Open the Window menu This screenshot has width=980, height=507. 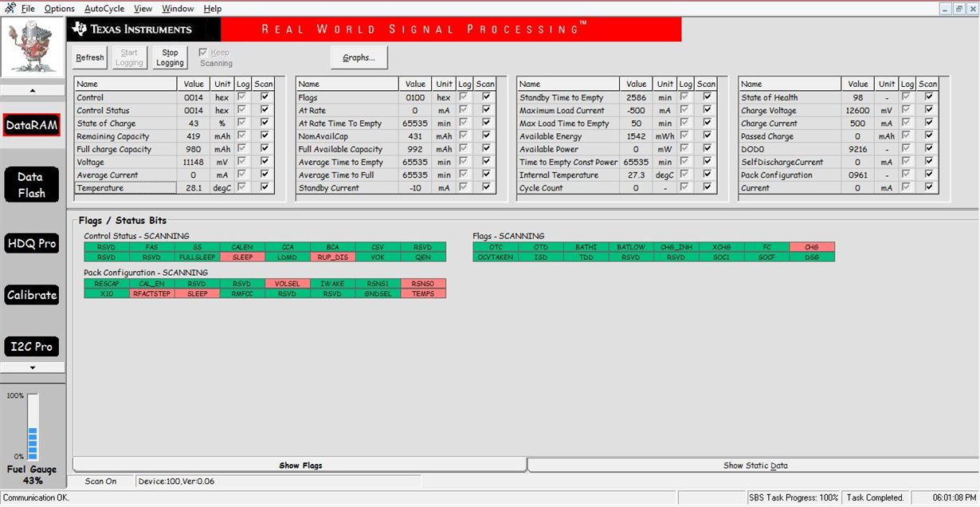[178, 8]
